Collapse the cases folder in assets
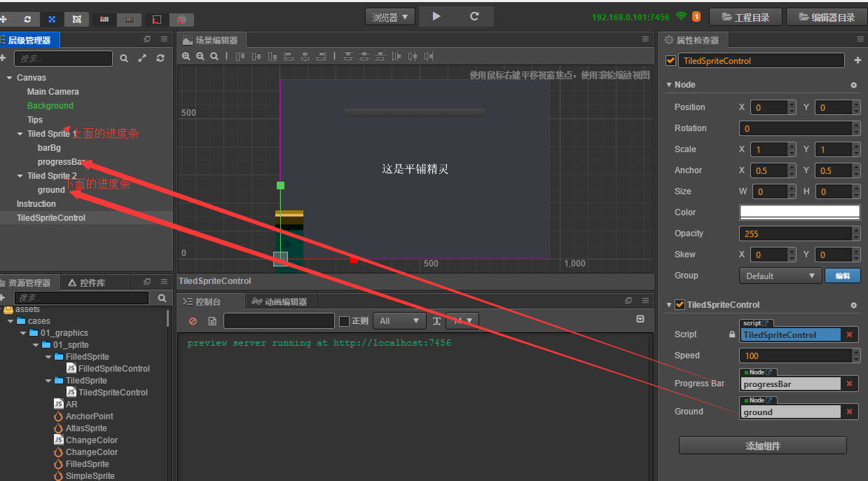 pyautogui.click(x=10, y=321)
